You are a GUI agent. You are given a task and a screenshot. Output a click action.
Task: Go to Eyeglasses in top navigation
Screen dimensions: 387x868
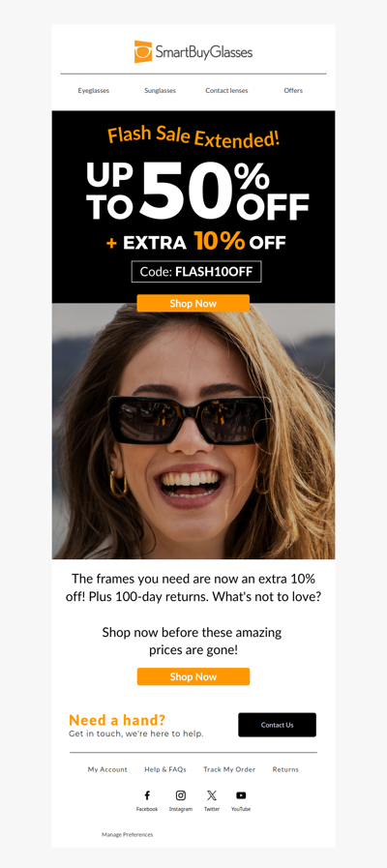pyautogui.click(x=94, y=91)
